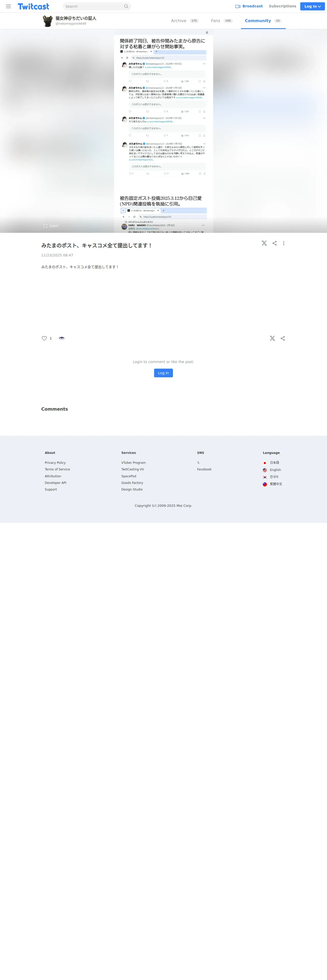Select 繁體中文 language

point(276,484)
